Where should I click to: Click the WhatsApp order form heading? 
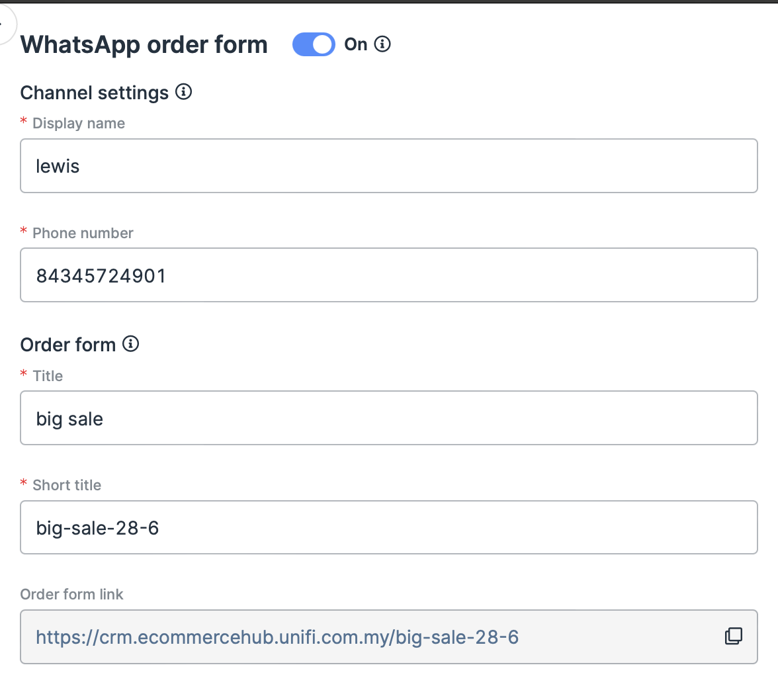[144, 45]
